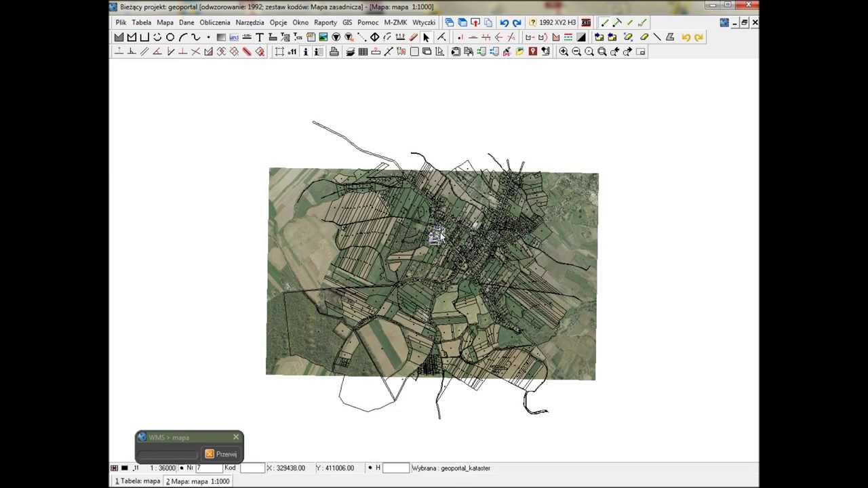868x488 pixels.
Task: Switch to the '2 Mapa: mapa 1:1000' tab
Action: 198,481
